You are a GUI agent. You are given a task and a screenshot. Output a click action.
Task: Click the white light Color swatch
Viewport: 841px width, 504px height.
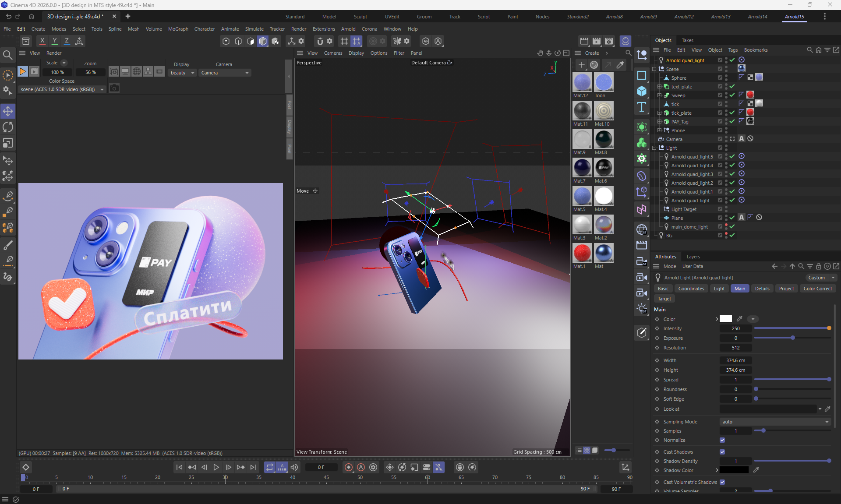pos(726,319)
